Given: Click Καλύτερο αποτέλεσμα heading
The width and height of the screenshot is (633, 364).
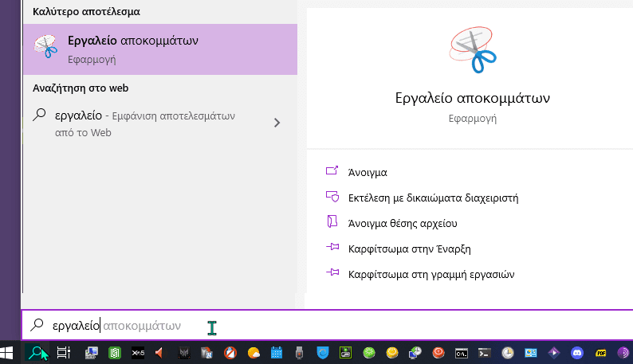Looking at the screenshot, I should tap(86, 11).
